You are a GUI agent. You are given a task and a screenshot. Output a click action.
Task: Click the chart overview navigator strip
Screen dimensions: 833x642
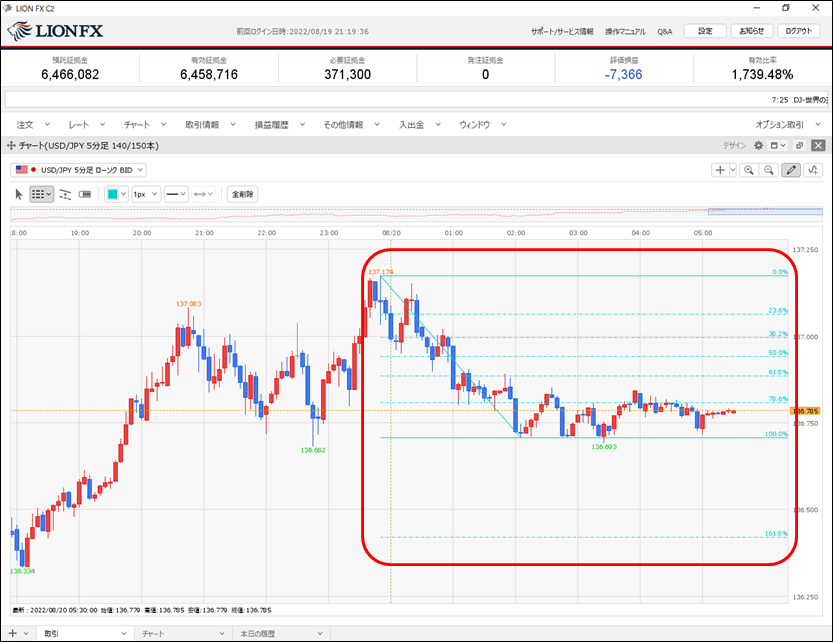(x=416, y=214)
